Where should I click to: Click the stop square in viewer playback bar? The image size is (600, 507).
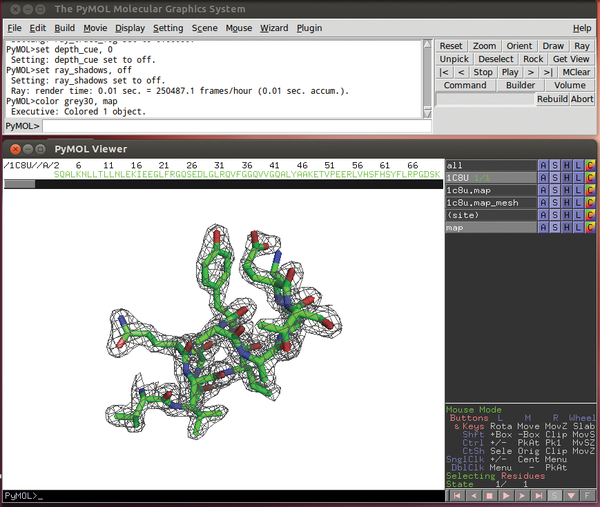click(490, 495)
